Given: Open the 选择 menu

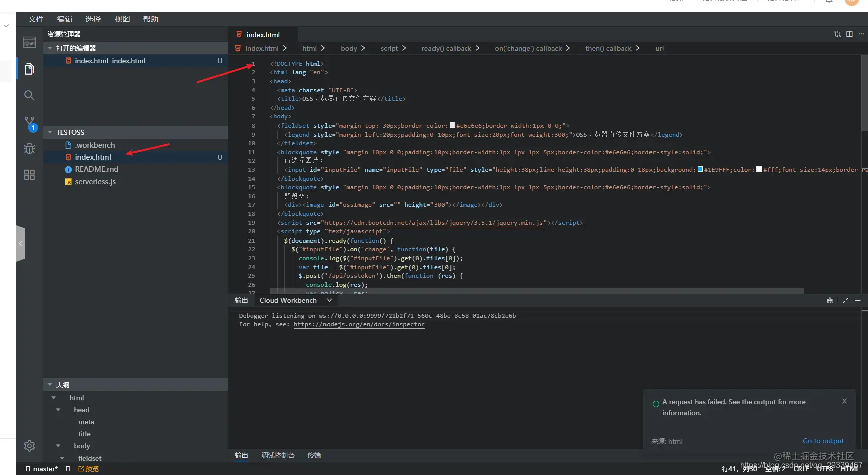Looking at the screenshot, I should pos(93,19).
